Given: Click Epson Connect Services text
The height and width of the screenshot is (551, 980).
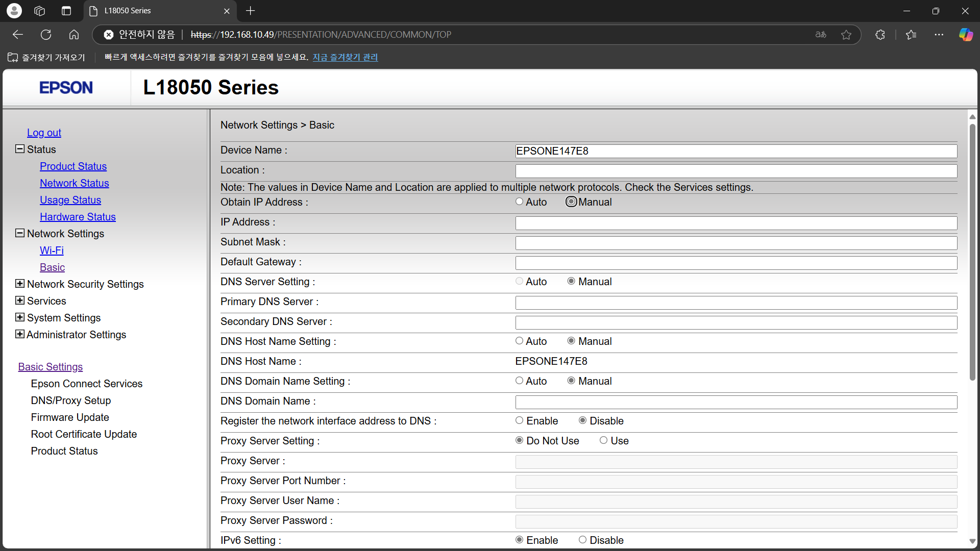Looking at the screenshot, I should 86,384.
